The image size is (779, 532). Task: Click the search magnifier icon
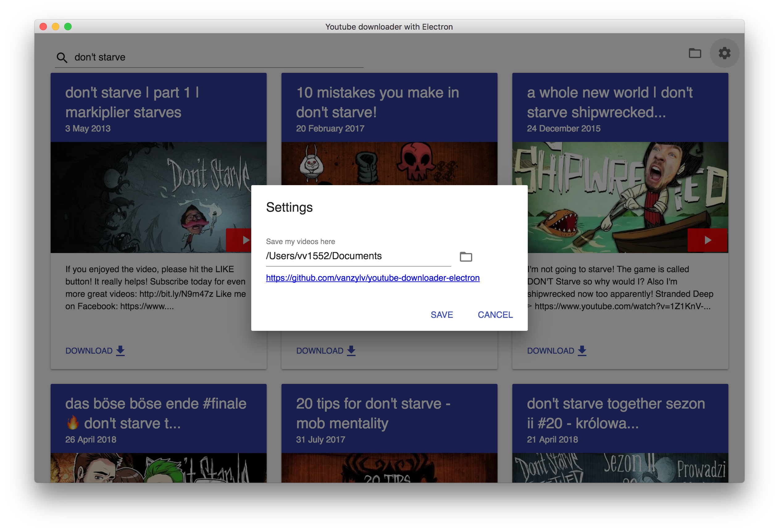coord(62,57)
